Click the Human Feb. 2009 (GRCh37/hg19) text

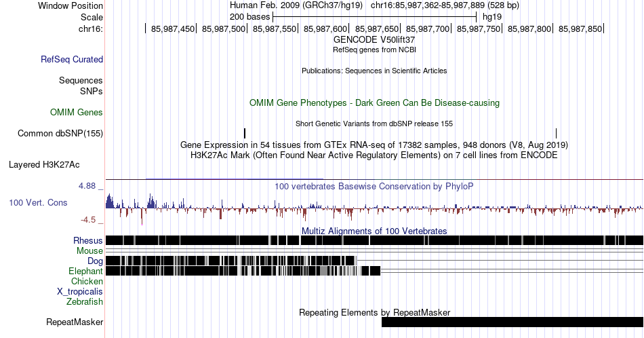click(x=296, y=5)
